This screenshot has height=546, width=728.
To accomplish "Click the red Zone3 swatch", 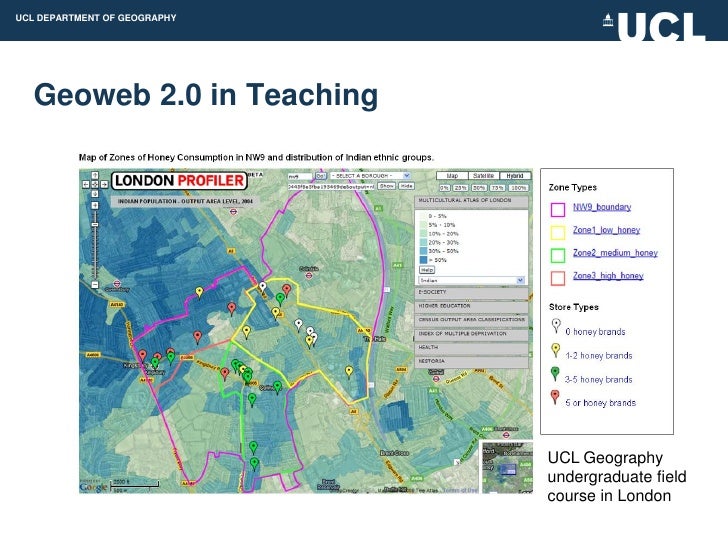I will pyautogui.click(x=558, y=278).
